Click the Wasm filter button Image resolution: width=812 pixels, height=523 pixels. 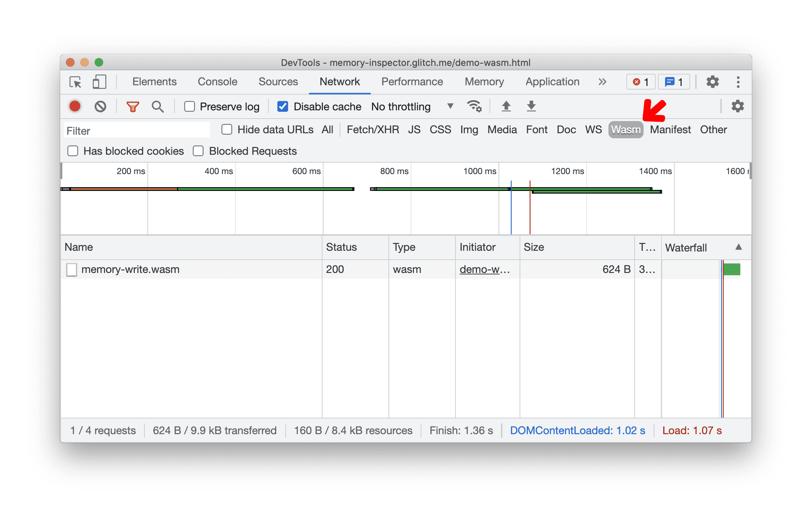pos(625,129)
